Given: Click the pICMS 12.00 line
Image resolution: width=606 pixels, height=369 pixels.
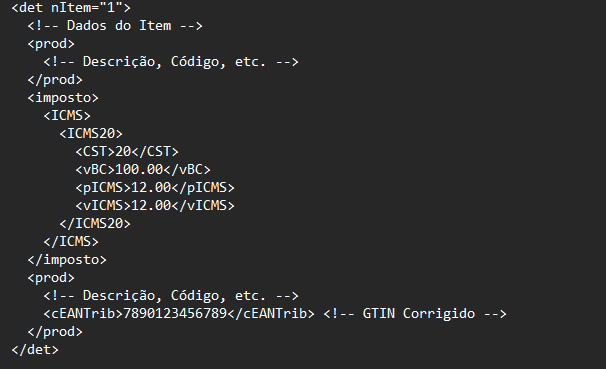Looking at the screenshot, I should pyautogui.click(x=155, y=187).
